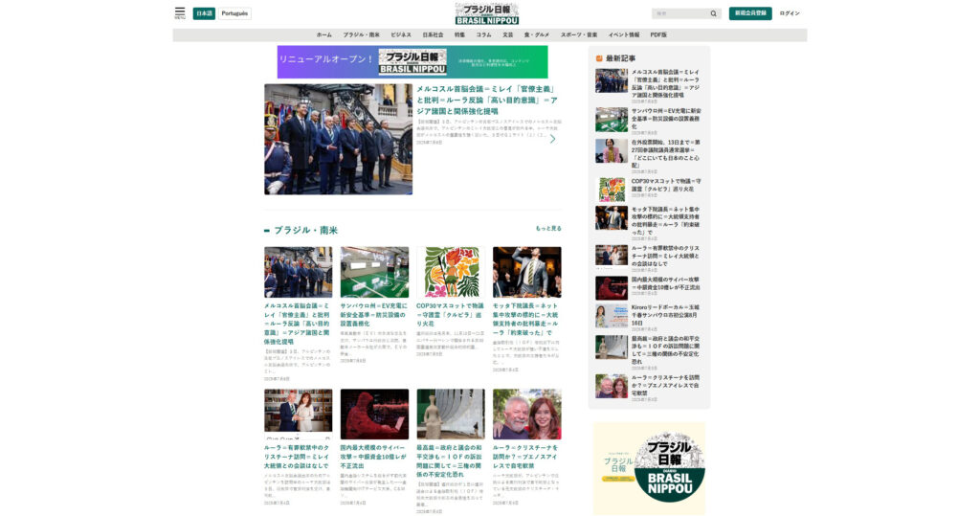Switch the language to 日本語

(204, 13)
